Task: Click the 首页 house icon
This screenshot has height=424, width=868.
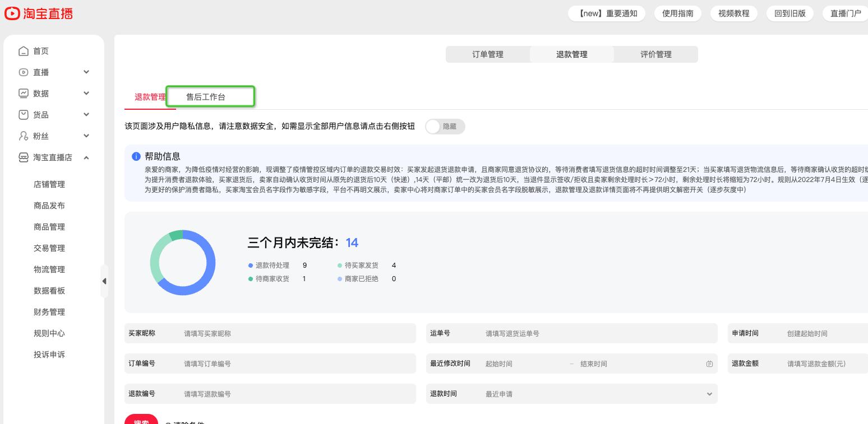Action: click(x=24, y=51)
